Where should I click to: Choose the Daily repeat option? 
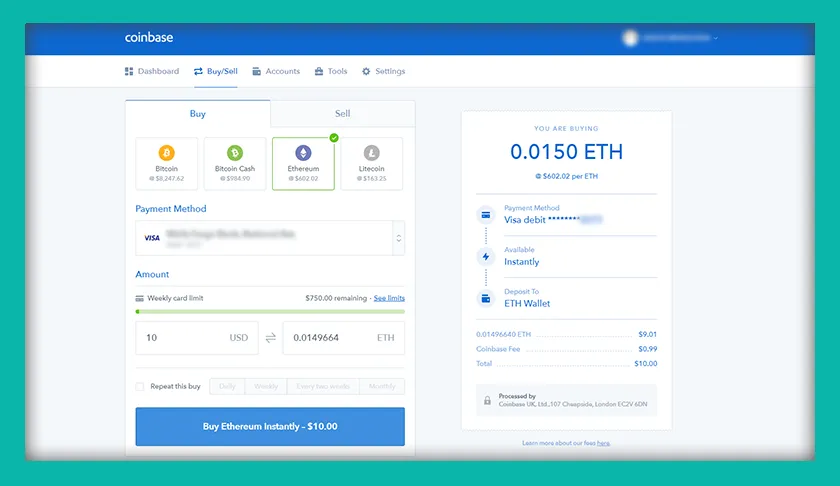[x=227, y=386]
